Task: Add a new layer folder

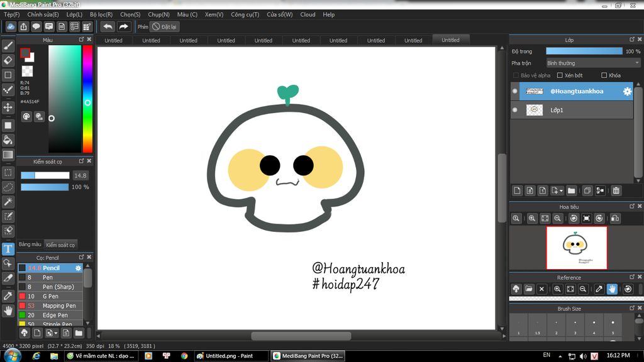Action: point(571,190)
